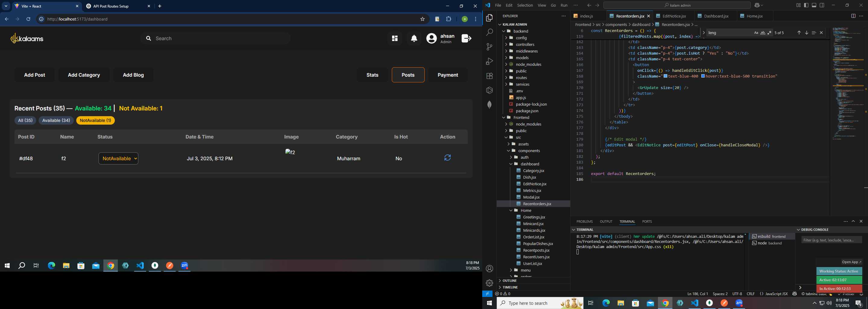Click the Kalaams dashboard Search field
The image size is (868, 309).
pos(216,38)
